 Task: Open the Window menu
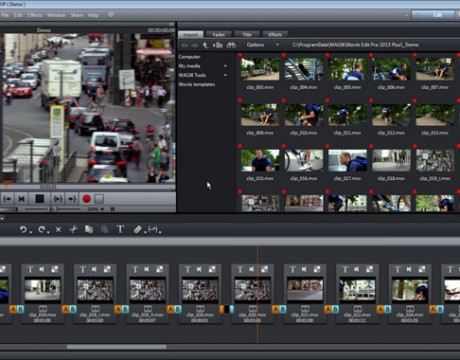pyautogui.click(x=56, y=15)
